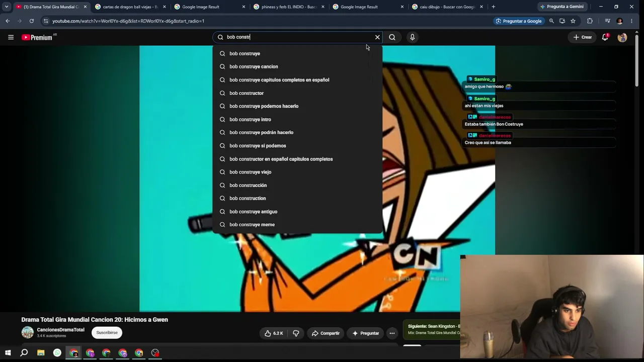Pick "bob construye podemos hacerlo" suggestion

tap(297, 106)
